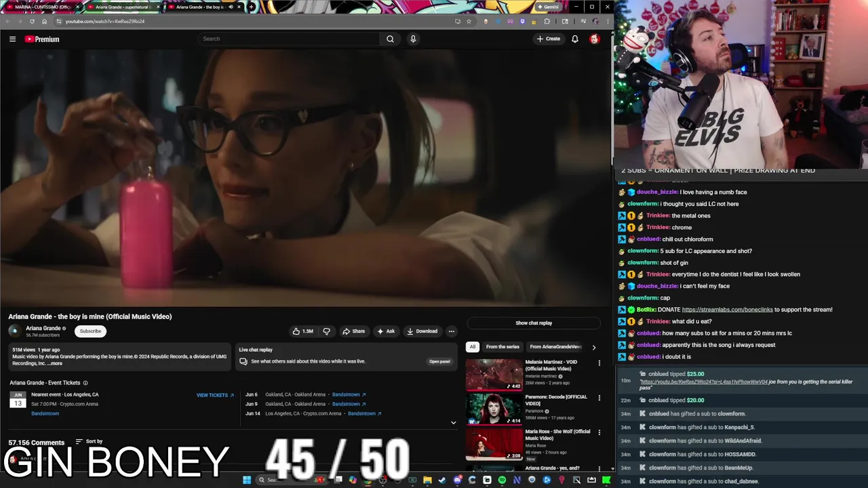This screenshot has height=488, width=868.
Task: Open options for Maria Rose She Wolf
Action: 599,432
